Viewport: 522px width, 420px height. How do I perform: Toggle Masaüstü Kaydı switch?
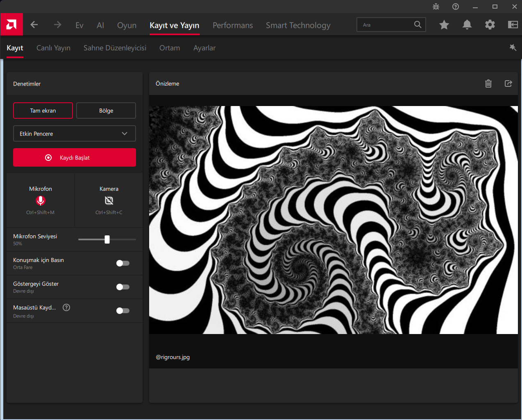123,311
